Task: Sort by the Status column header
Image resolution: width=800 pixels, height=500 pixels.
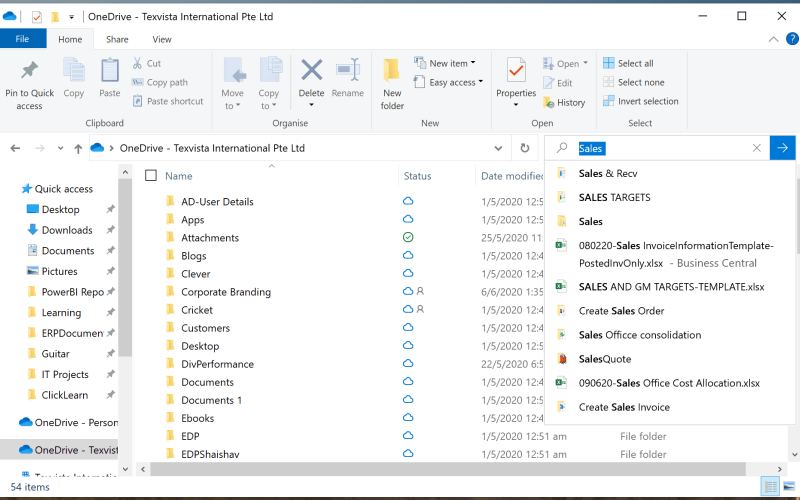Action: 417,176
